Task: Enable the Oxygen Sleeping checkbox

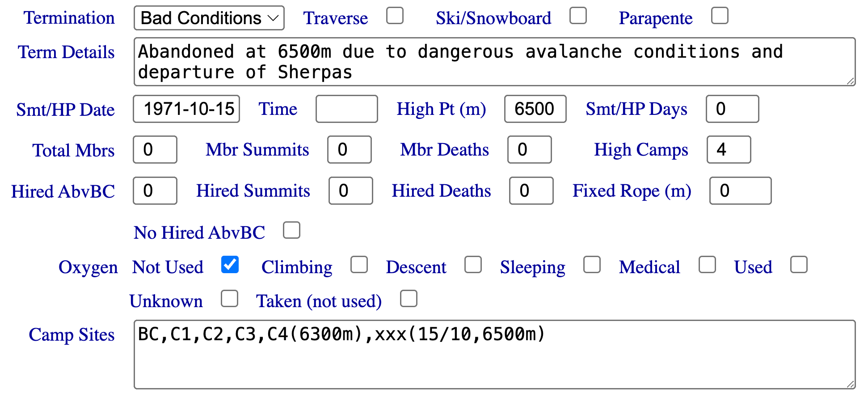Action: (x=592, y=265)
